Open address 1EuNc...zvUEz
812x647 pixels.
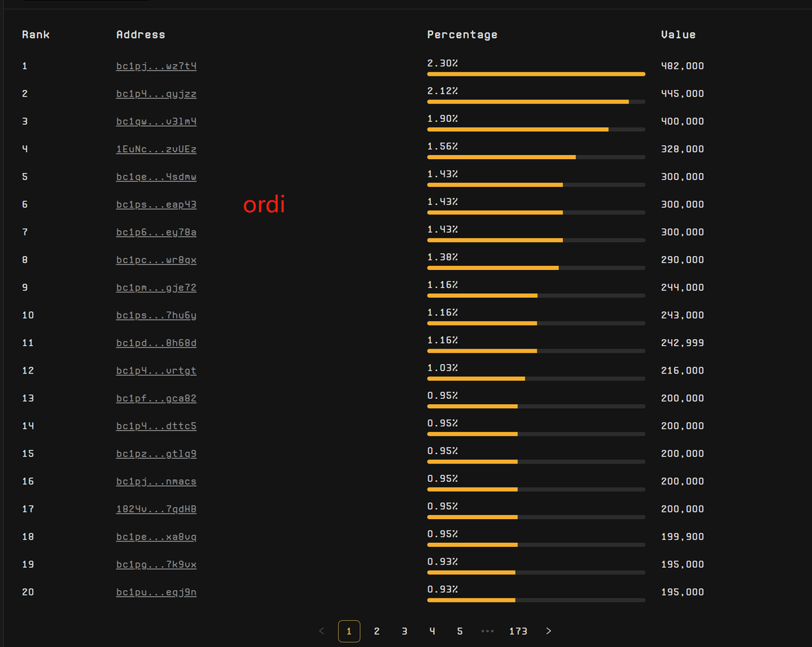point(156,150)
